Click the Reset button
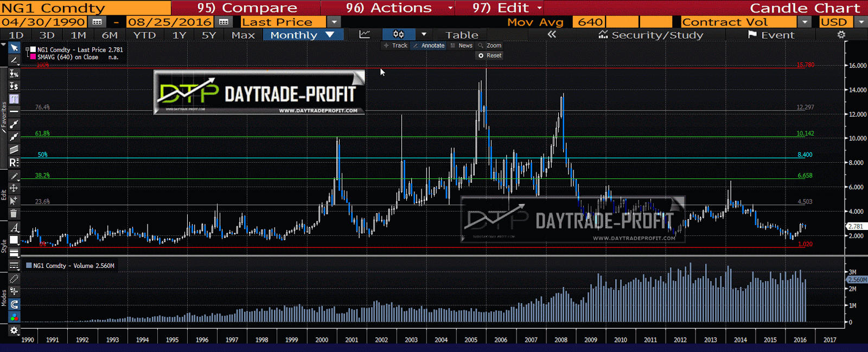 point(490,55)
